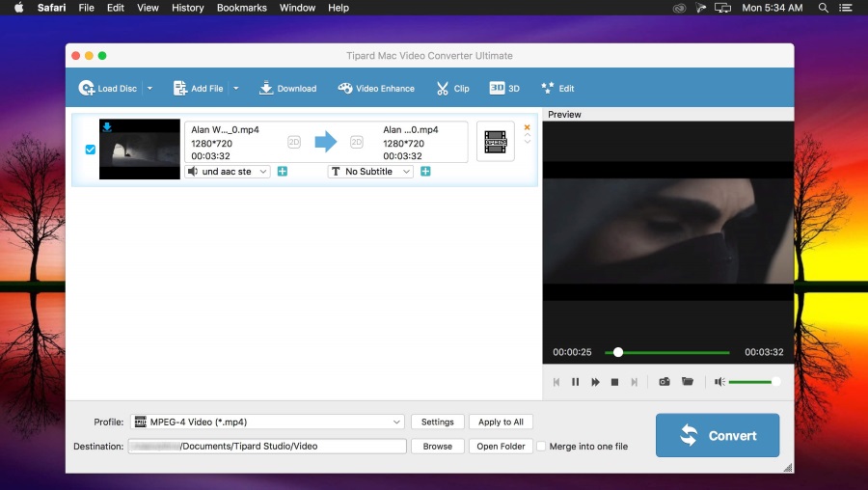The height and width of the screenshot is (490, 868).
Task: Click the Convert button
Action: click(x=718, y=435)
